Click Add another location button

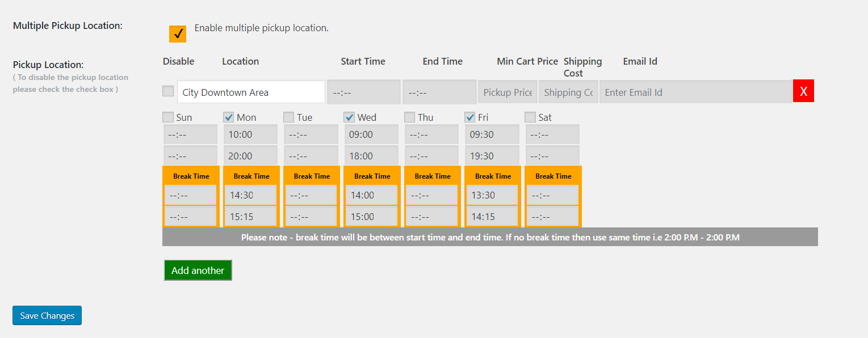pos(198,271)
